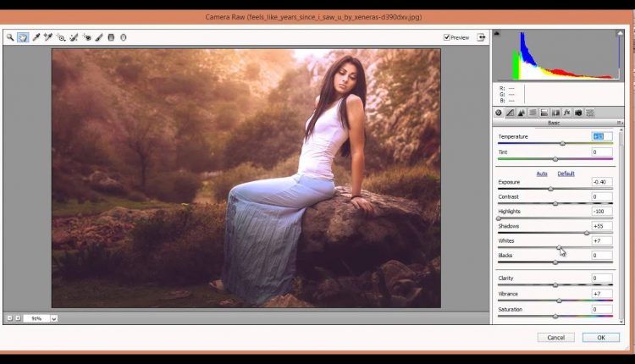Open the Basic panel options menu

(x=619, y=123)
